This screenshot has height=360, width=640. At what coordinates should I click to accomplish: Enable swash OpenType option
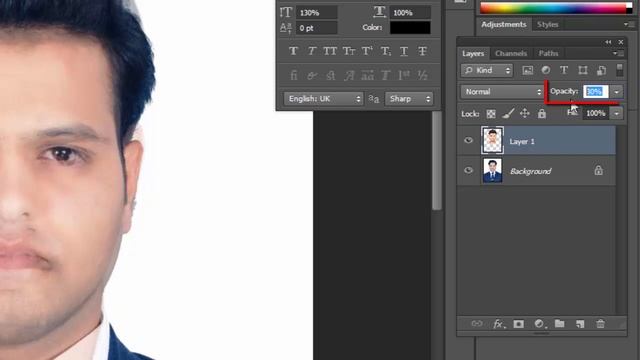349,75
